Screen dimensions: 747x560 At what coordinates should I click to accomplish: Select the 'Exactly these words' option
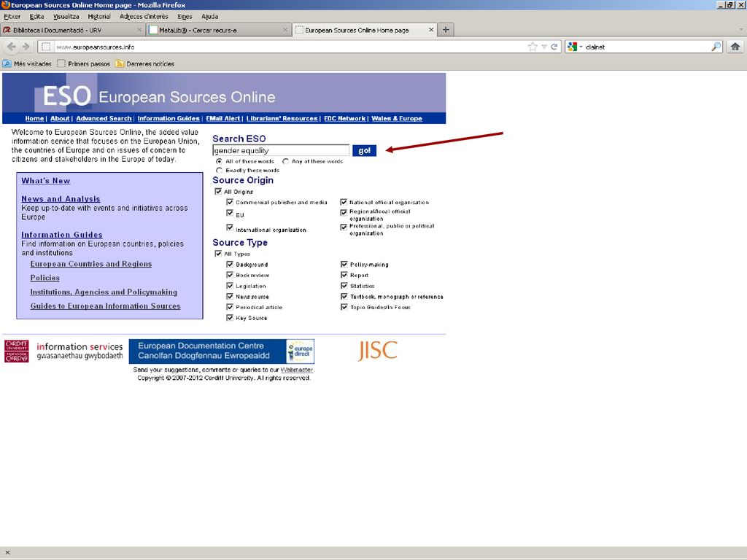click(x=219, y=170)
